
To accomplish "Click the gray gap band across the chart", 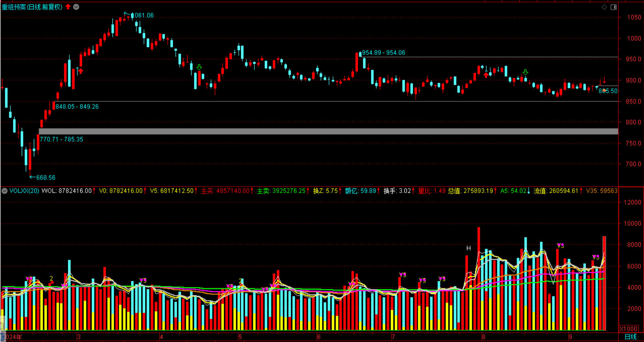I will [x=328, y=131].
